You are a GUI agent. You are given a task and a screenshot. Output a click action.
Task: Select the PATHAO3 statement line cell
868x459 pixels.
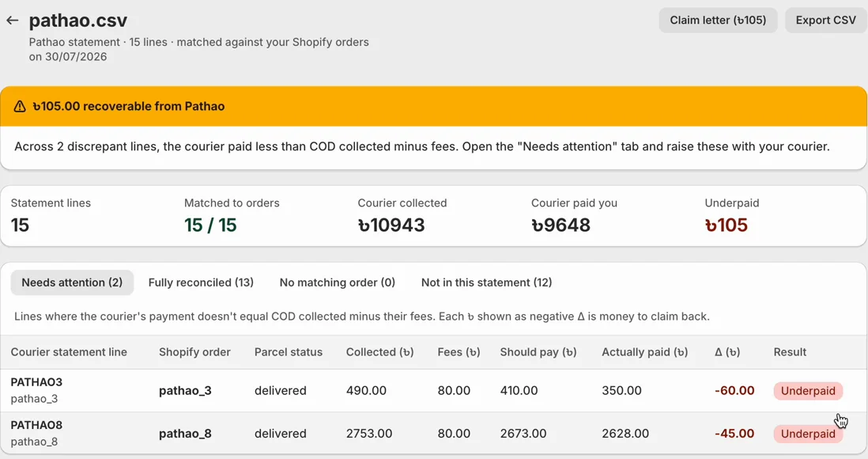[x=36, y=390]
